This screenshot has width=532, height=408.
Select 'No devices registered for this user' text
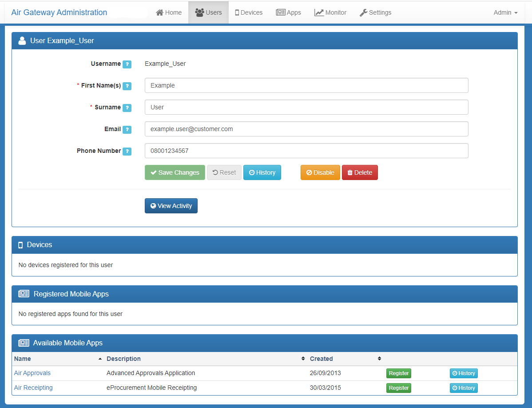pyautogui.click(x=65, y=265)
